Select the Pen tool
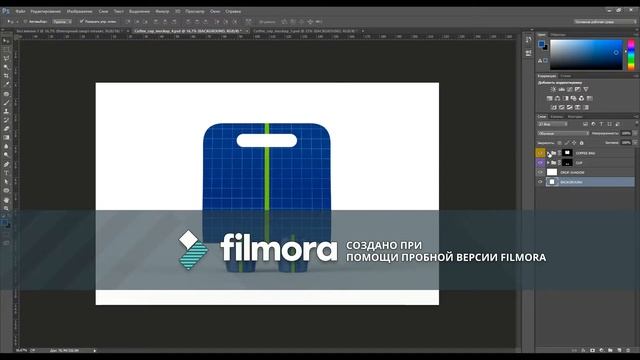Image resolution: width=640 pixels, height=360 pixels. point(6,164)
